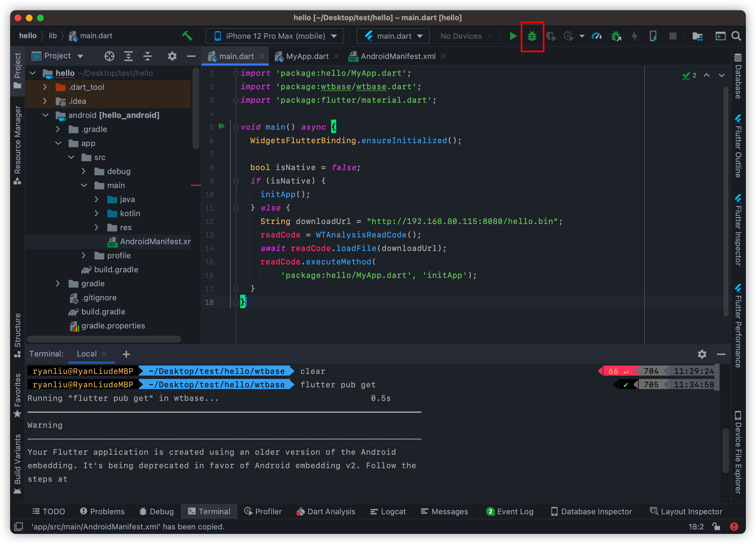Click the hammer Build project icon
756x544 pixels.
[187, 36]
